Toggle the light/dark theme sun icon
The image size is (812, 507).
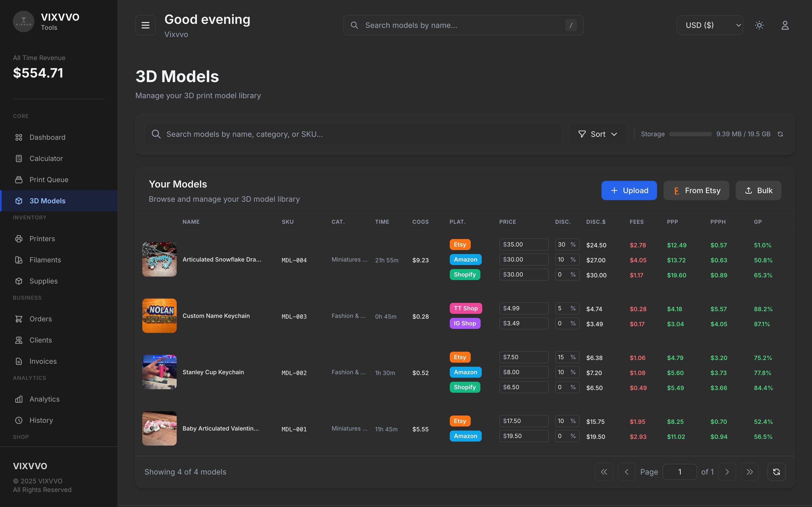point(759,25)
